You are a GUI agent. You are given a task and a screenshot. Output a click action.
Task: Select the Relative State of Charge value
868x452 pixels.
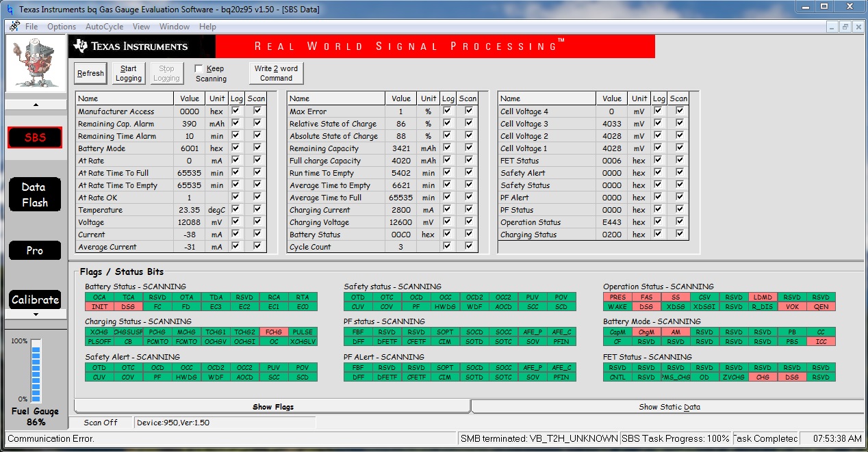pyautogui.click(x=401, y=123)
